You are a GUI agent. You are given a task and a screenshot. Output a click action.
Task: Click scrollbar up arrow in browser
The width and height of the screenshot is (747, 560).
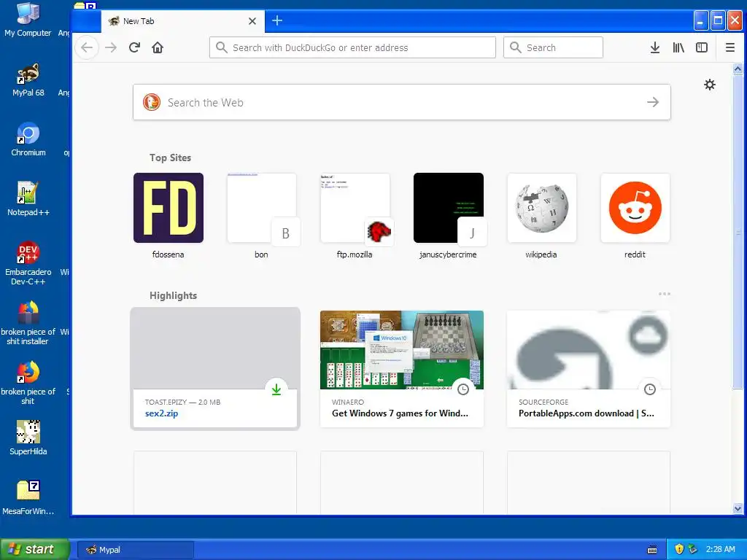point(738,69)
